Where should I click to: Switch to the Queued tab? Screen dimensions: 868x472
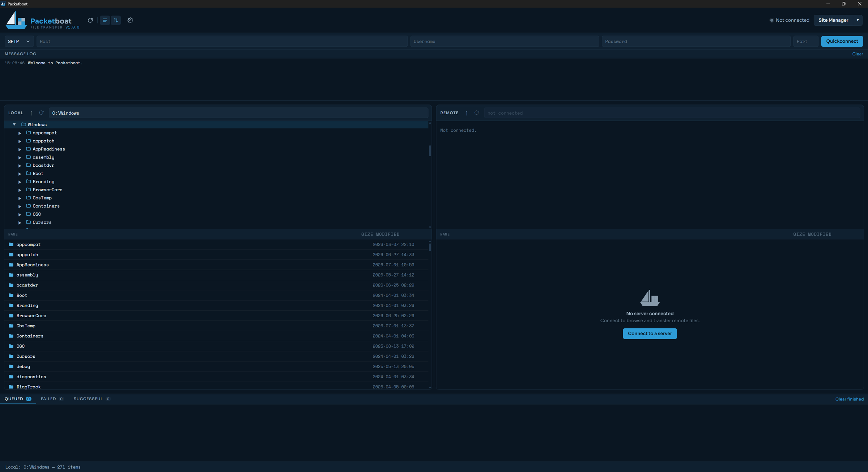(x=18, y=399)
